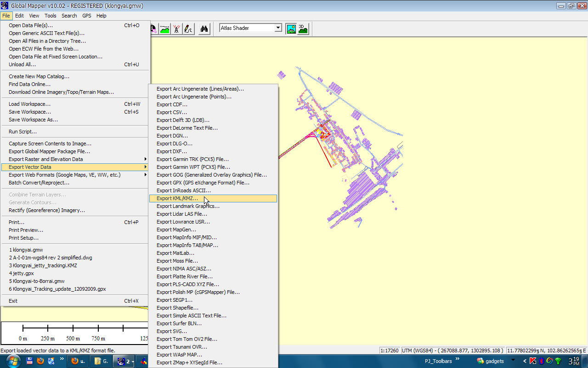Select Export GPX (GPS eXchange Format) File...
The image size is (588, 368).
coord(213,183)
